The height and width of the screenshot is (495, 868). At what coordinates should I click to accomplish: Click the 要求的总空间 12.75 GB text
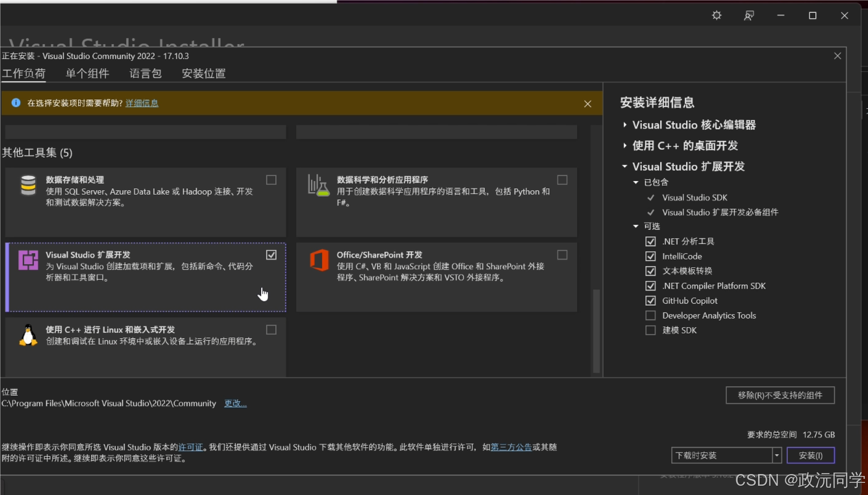(x=791, y=435)
